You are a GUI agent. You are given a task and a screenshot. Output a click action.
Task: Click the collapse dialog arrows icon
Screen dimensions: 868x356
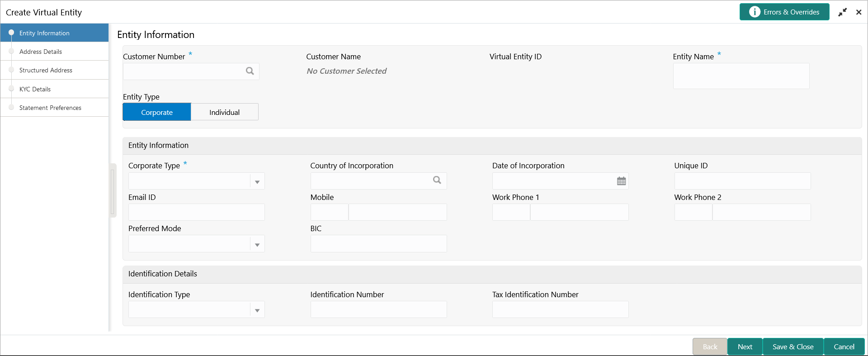click(842, 13)
